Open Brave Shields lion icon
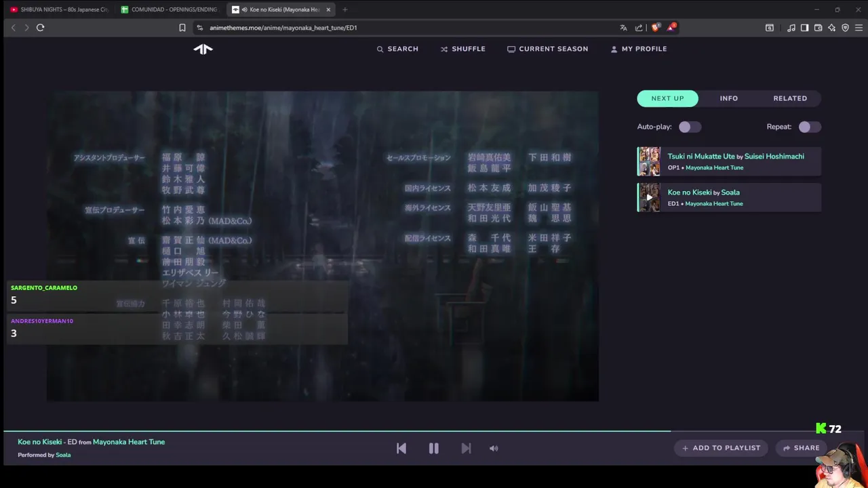Image resolution: width=868 pixels, height=488 pixels. [x=655, y=28]
